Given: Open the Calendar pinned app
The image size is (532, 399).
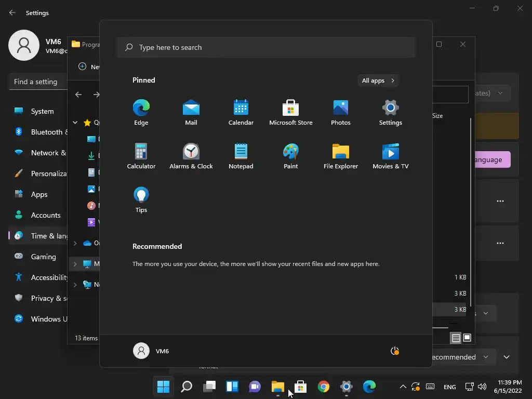Looking at the screenshot, I should pos(241,112).
